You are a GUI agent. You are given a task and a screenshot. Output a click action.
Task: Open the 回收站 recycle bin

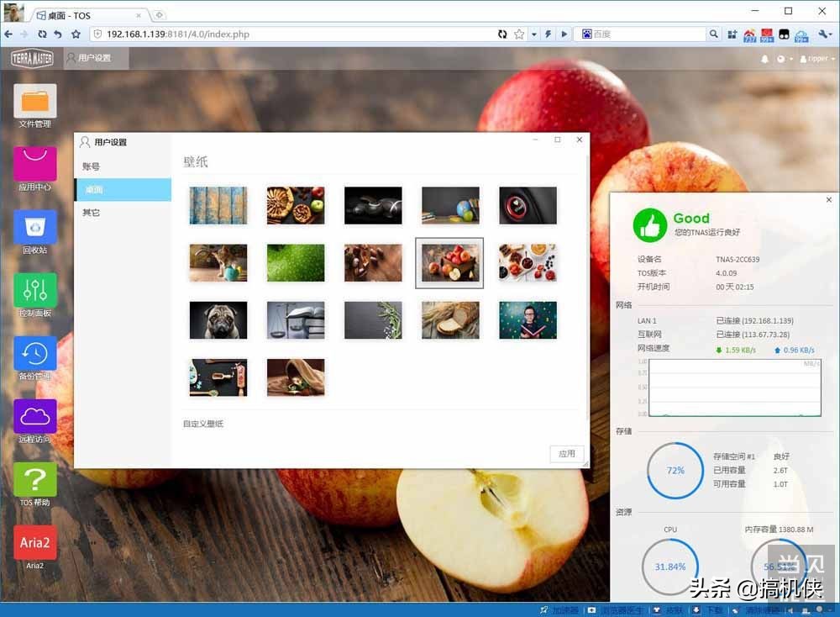coord(35,227)
